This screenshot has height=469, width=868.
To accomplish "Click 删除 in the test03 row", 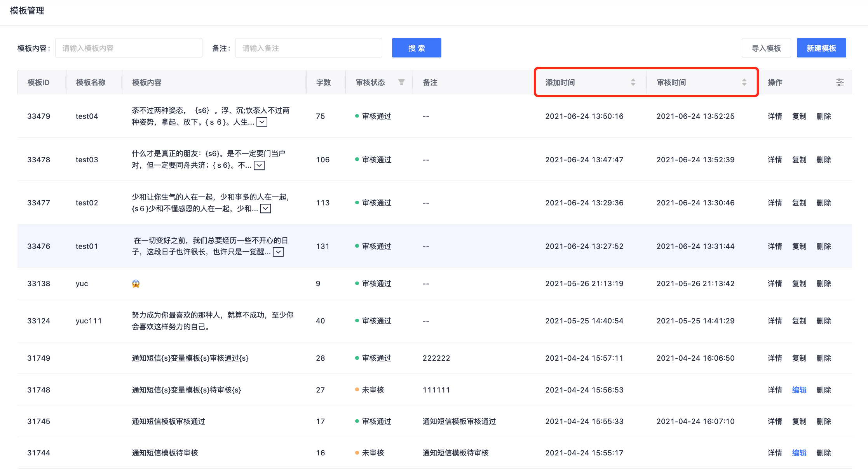I will pos(824,160).
